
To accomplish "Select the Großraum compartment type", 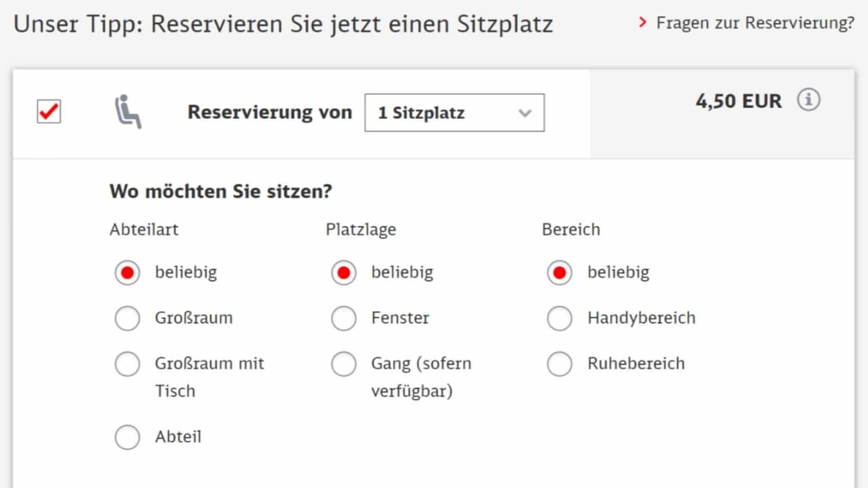I will [x=127, y=318].
